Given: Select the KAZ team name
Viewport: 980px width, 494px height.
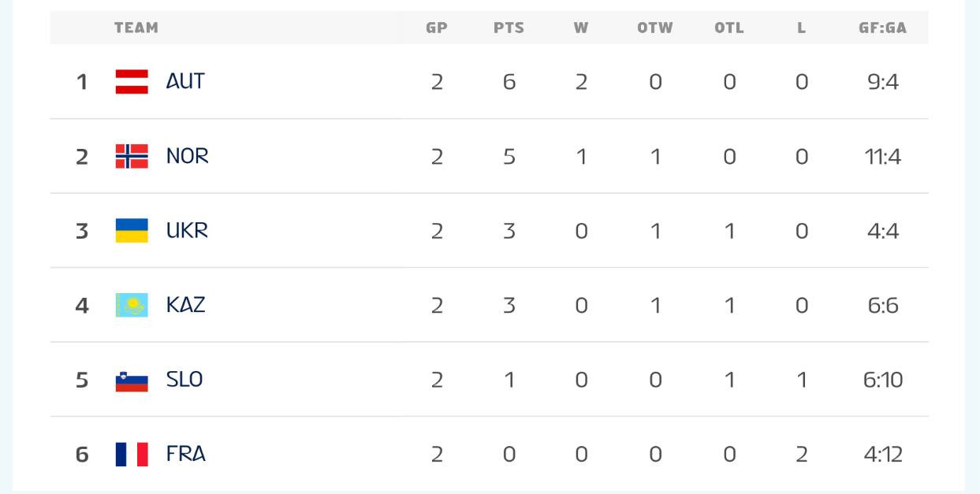Looking at the screenshot, I should tap(186, 305).
